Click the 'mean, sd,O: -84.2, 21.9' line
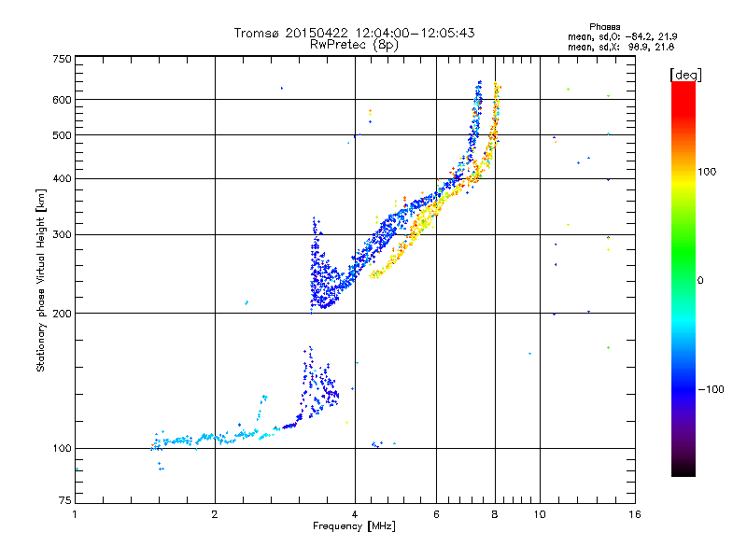This screenshot has width=747, height=560. point(622,36)
